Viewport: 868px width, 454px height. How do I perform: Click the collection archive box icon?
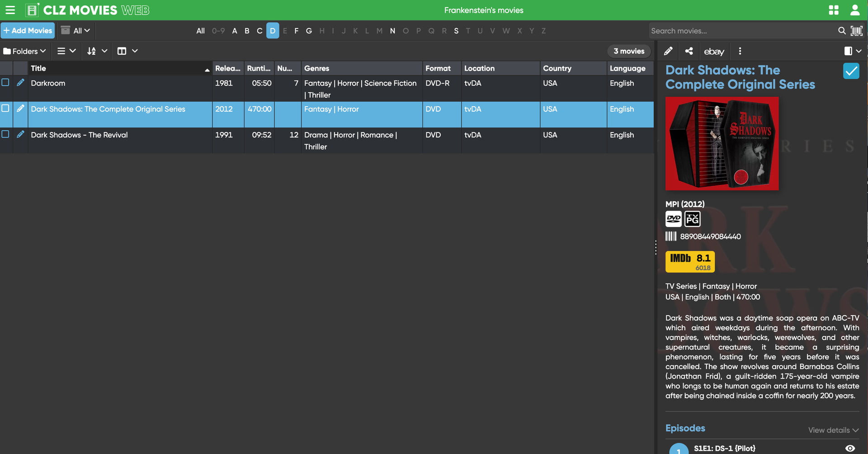click(66, 30)
